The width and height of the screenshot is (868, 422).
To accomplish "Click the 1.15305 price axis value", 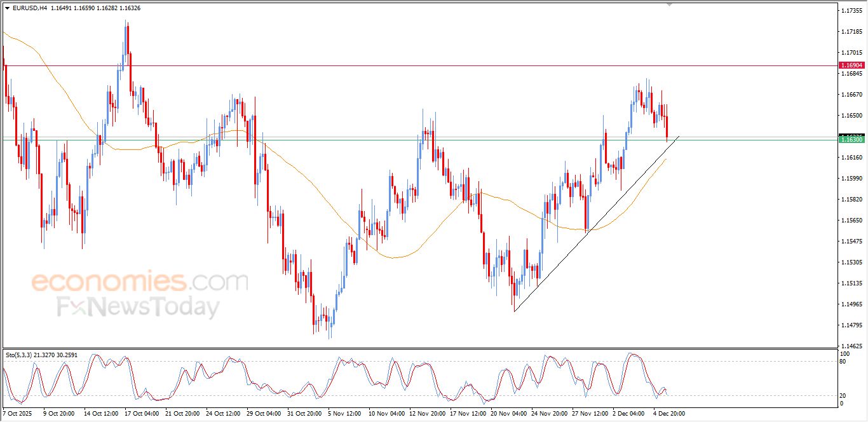I will [851, 262].
